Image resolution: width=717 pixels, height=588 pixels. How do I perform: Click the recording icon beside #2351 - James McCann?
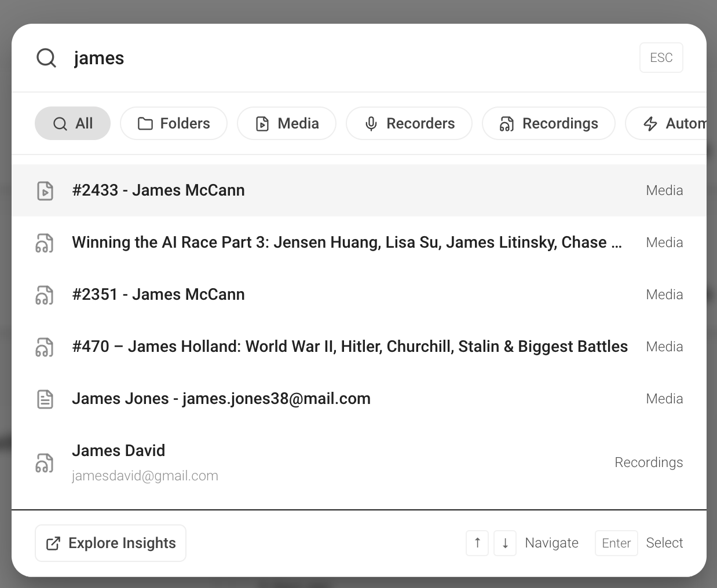(45, 295)
